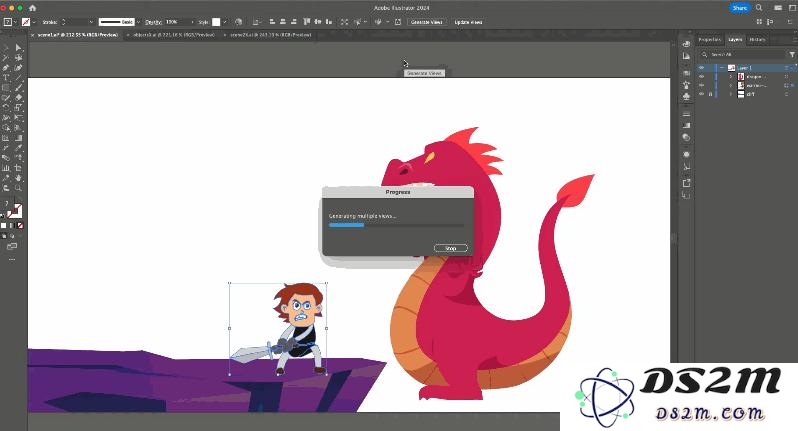Select the Direct Selection tool
This screenshot has height=431, width=798.
tap(18, 47)
